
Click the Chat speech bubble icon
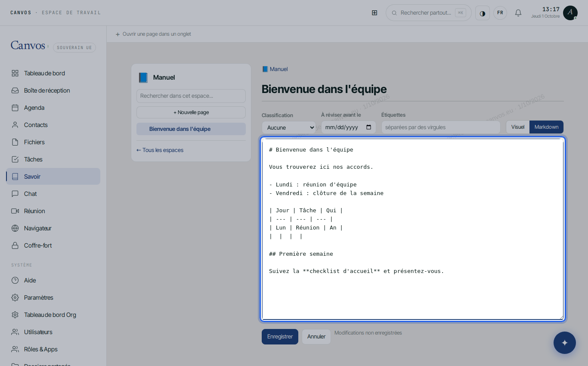pyautogui.click(x=15, y=194)
